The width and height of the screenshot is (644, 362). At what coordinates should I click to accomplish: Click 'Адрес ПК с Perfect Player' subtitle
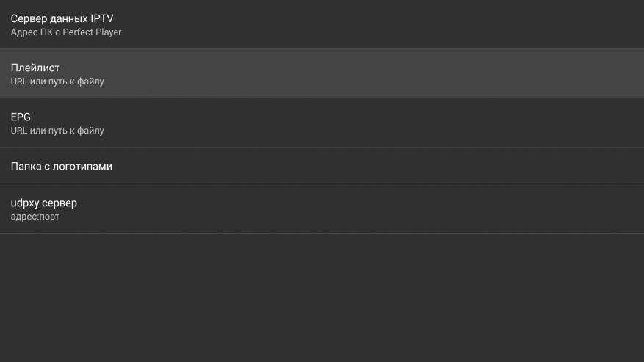pos(66,32)
